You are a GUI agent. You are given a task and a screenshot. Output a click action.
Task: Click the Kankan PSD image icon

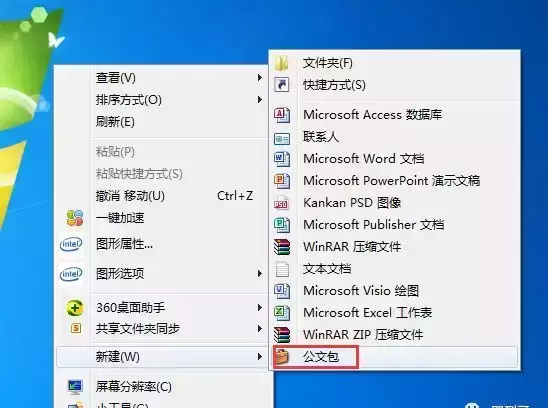(282, 203)
